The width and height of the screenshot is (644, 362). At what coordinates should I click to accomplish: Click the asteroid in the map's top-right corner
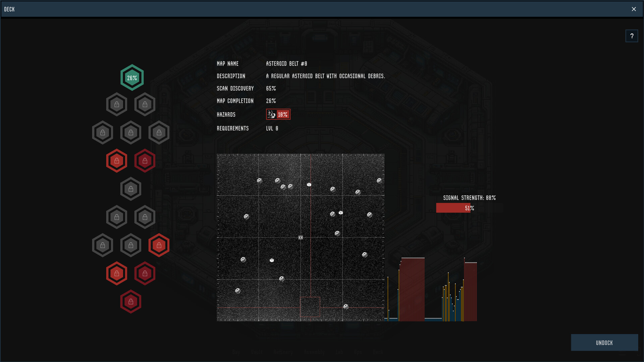(379, 181)
